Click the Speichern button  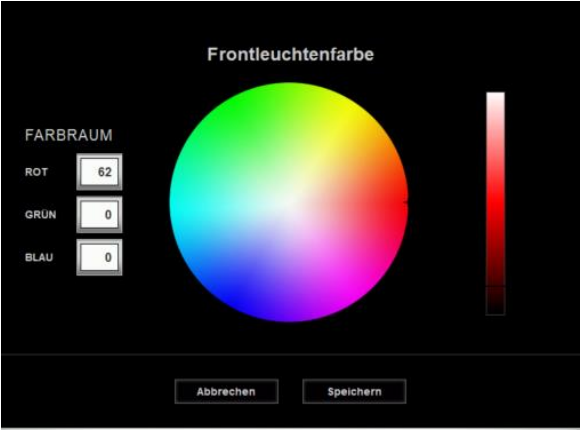354,391
